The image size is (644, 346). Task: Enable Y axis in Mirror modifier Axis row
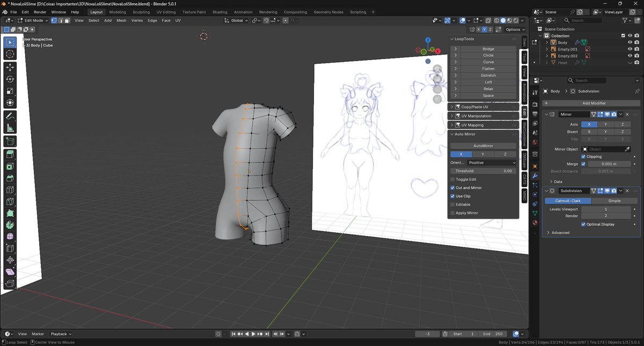pos(605,124)
